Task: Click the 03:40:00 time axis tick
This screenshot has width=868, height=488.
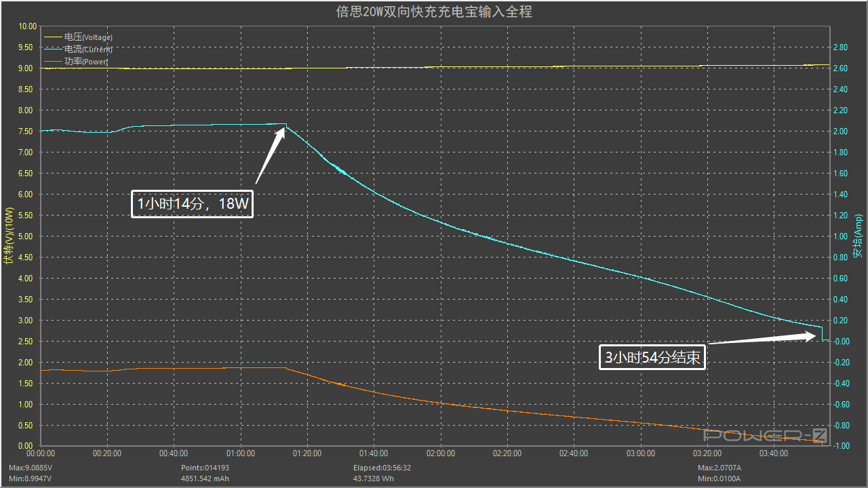Action: click(774, 453)
